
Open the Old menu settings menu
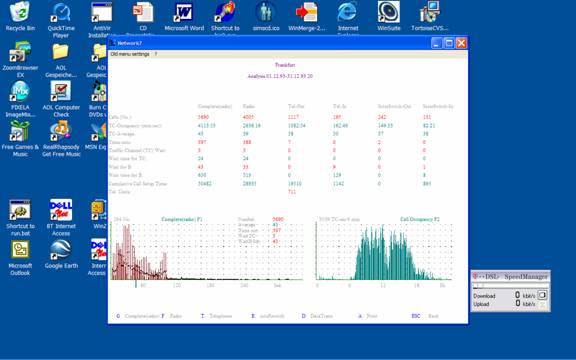pyautogui.click(x=130, y=54)
